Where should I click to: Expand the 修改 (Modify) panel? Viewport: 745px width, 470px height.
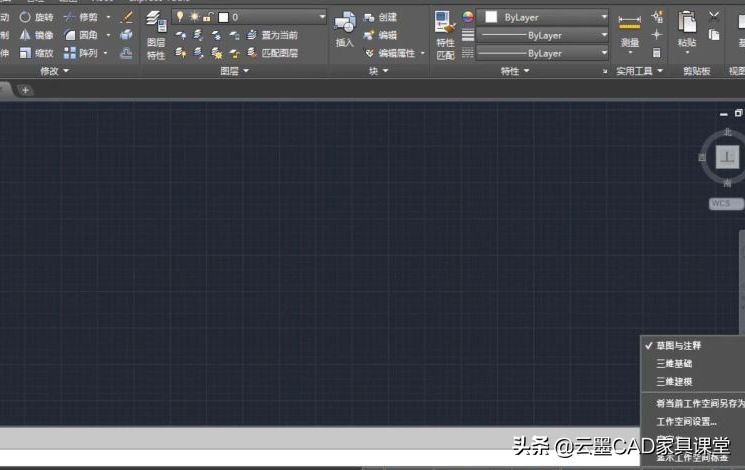tap(54, 72)
